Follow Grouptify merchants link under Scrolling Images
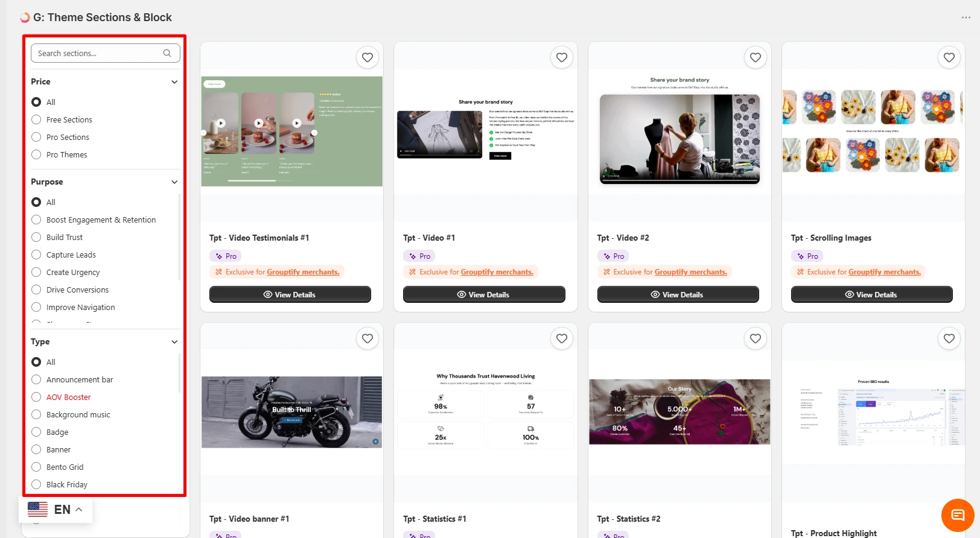The image size is (980, 538). [x=885, y=272]
